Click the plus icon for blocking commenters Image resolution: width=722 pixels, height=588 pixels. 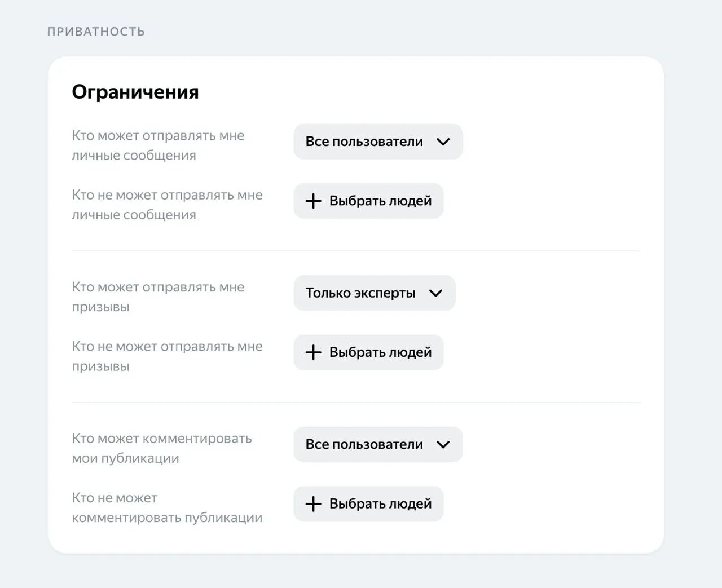point(313,504)
